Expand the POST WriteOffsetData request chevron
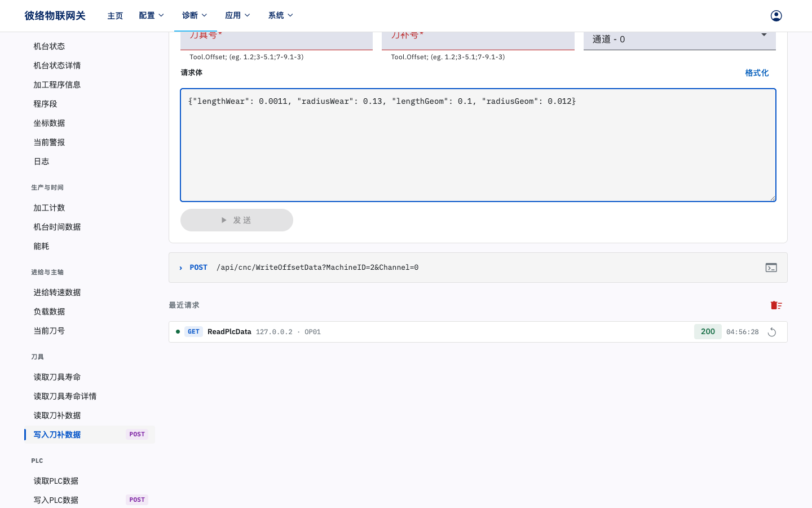 coord(180,268)
